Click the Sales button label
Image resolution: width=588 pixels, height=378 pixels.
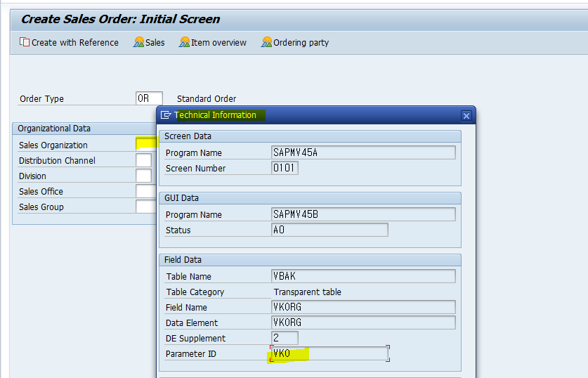155,43
